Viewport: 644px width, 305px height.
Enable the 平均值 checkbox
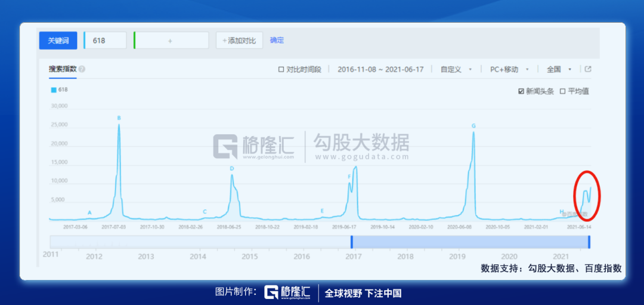[x=563, y=91]
